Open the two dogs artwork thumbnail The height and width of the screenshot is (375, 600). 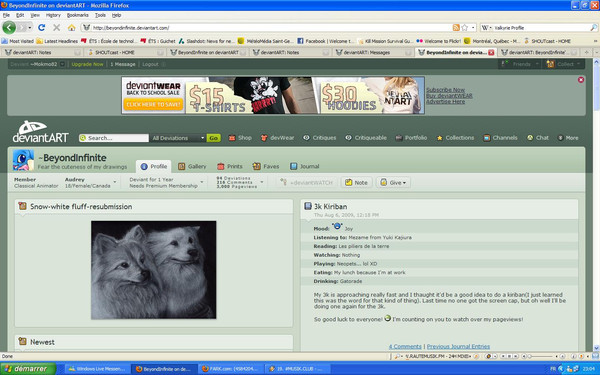(x=153, y=270)
